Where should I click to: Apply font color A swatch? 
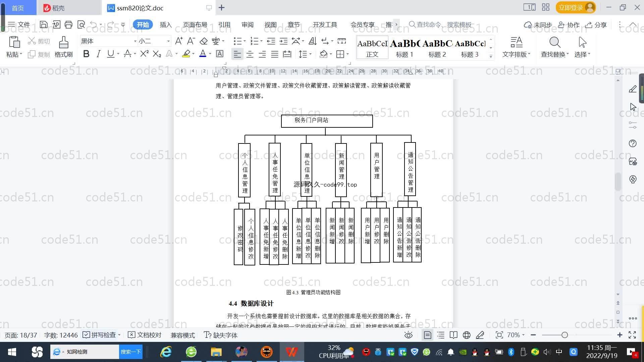coord(203,54)
